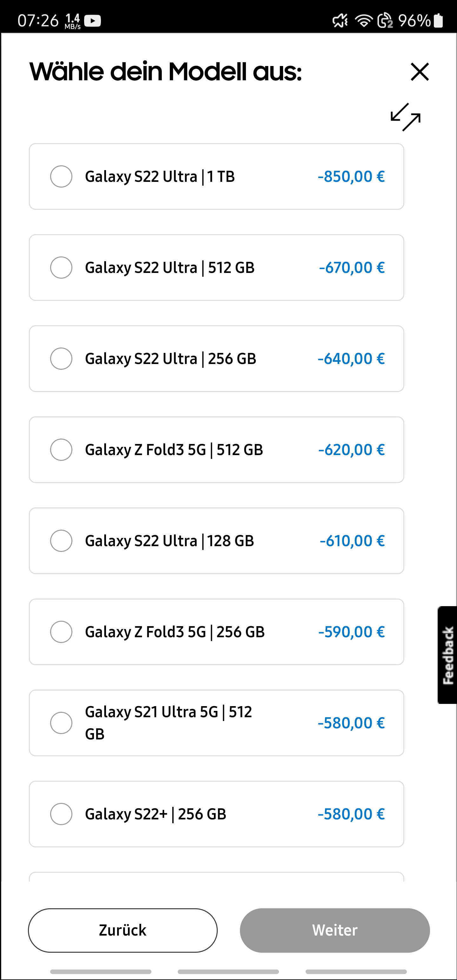Tap the -670,00 € price label
Viewport: 457px width, 980px height.
(x=352, y=268)
